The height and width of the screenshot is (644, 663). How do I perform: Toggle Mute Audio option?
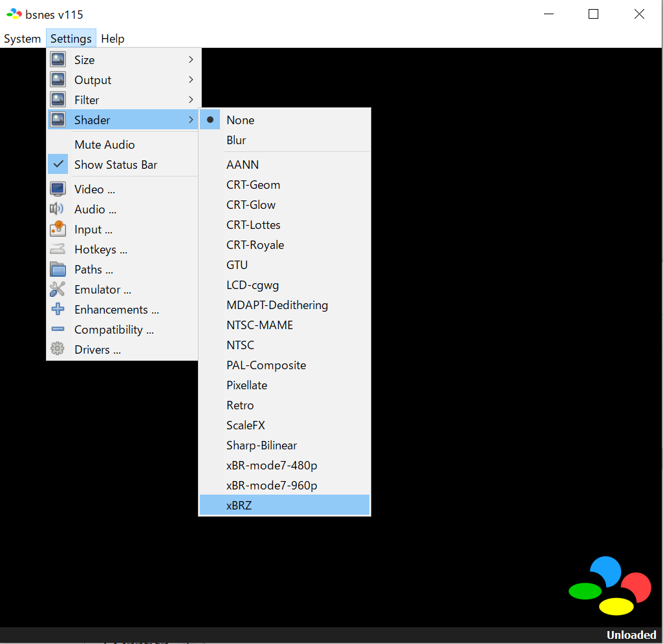pos(123,145)
